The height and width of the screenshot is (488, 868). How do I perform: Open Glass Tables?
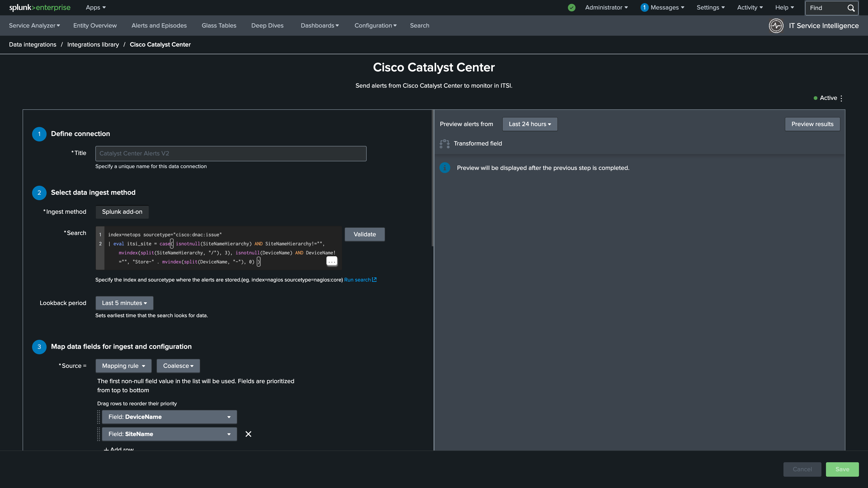tap(219, 26)
